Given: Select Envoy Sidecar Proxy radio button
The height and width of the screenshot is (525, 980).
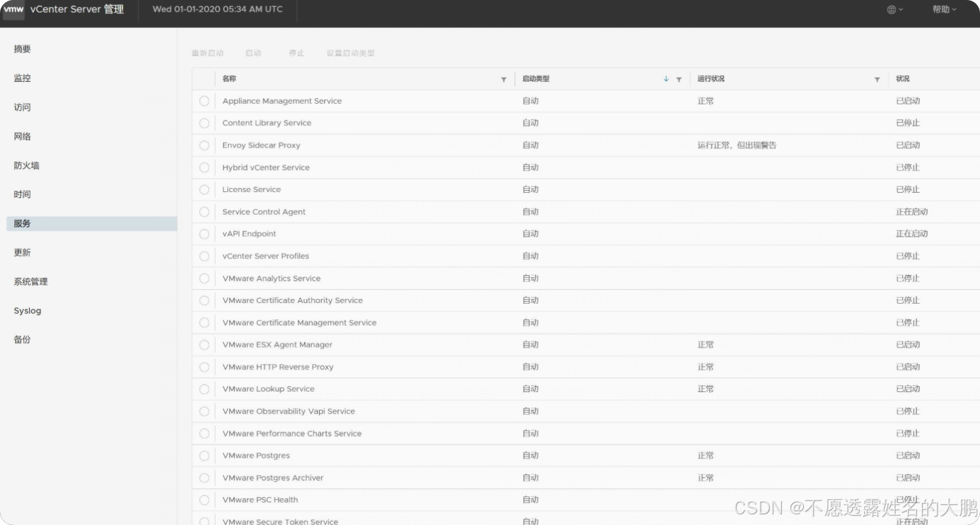Looking at the screenshot, I should click(204, 146).
